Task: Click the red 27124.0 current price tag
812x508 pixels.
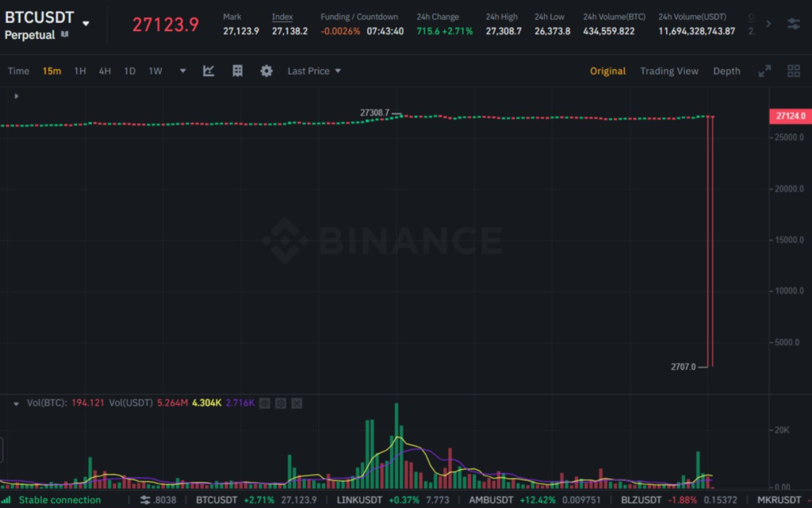Action: pyautogui.click(x=791, y=116)
